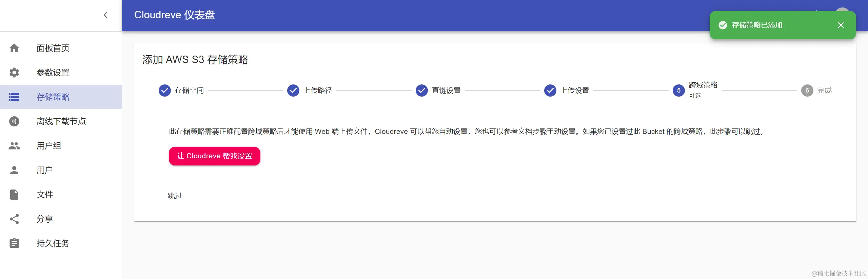Screen dimensions: 868x279
Task: Click the Cloudreve 仪表盘 title
Action: coord(175,15)
